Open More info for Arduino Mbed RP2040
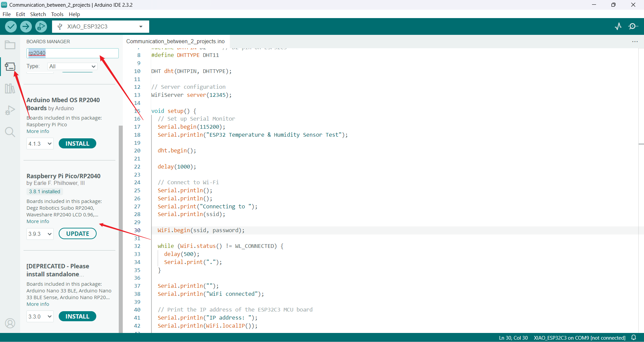Image resolution: width=644 pixels, height=342 pixels. 38,131
